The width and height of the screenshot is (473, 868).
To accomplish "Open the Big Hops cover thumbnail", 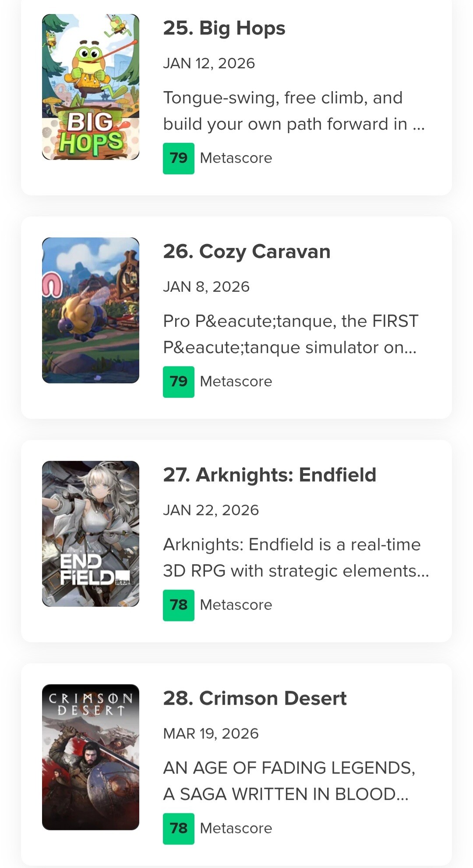I will coord(91,87).
